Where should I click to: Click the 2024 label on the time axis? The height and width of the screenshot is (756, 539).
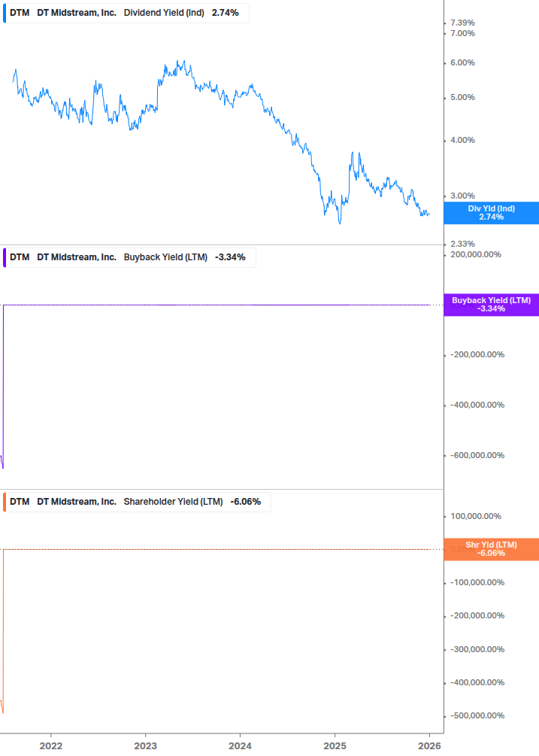pyautogui.click(x=240, y=746)
